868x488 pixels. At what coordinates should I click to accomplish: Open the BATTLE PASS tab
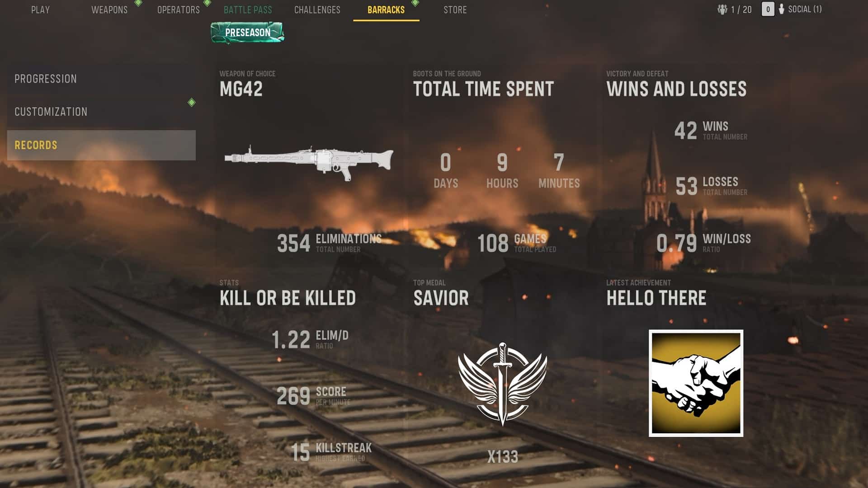247,9
